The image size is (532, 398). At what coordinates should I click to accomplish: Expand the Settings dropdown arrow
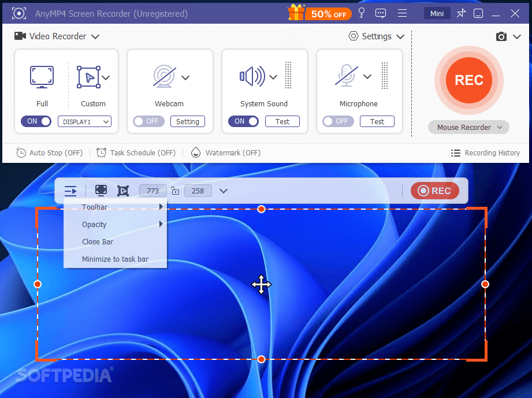point(400,36)
